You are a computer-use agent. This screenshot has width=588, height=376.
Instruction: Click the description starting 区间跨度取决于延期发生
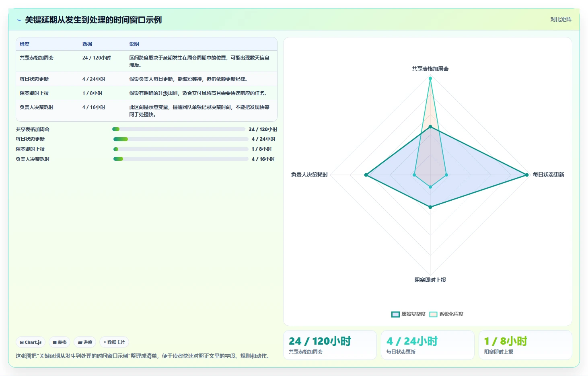pyautogui.click(x=199, y=62)
